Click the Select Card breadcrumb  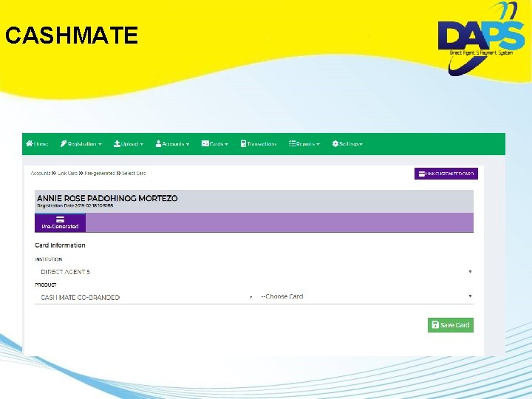tap(134, 173)
